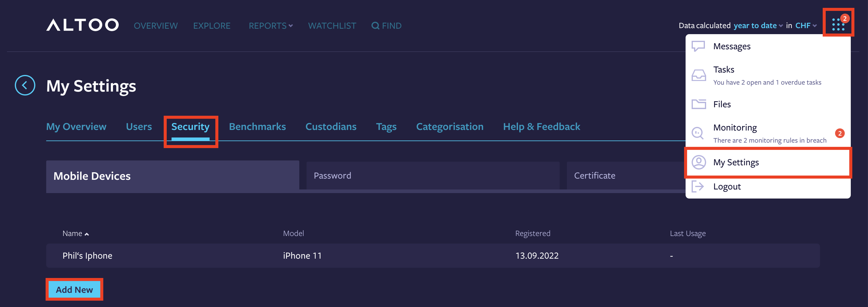
Task: Click the My Settings profile icon
Action: (x=699, y=162)
